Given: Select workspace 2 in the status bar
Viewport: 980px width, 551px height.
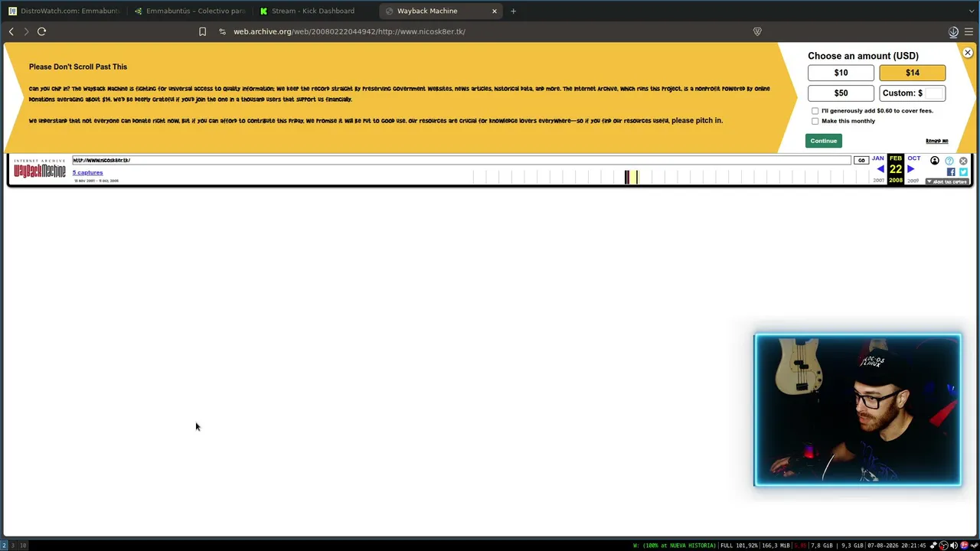Looking at the screenshot, I should [4, 546].
